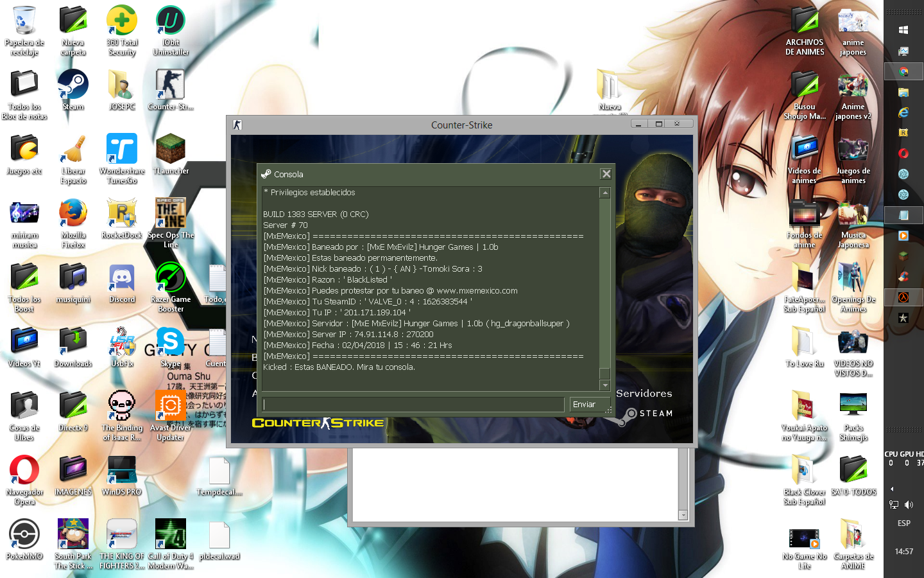
Task: Open Videos de animes folder
Action: click(805, 159)
